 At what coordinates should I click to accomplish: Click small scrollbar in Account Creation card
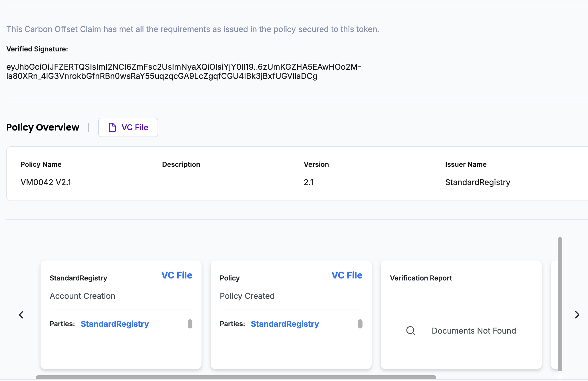click(190, 324)
